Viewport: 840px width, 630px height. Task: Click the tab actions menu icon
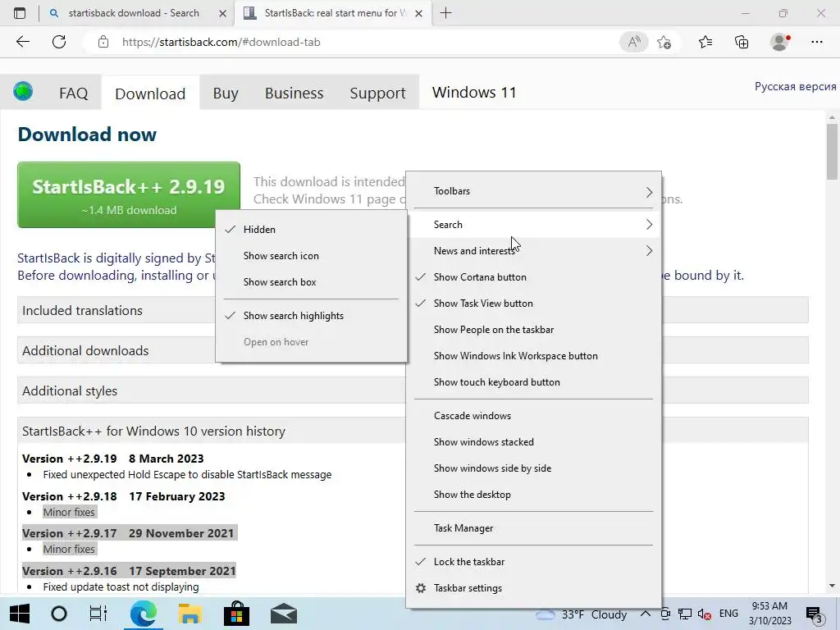pyautogui.click(x=20, y=13)
